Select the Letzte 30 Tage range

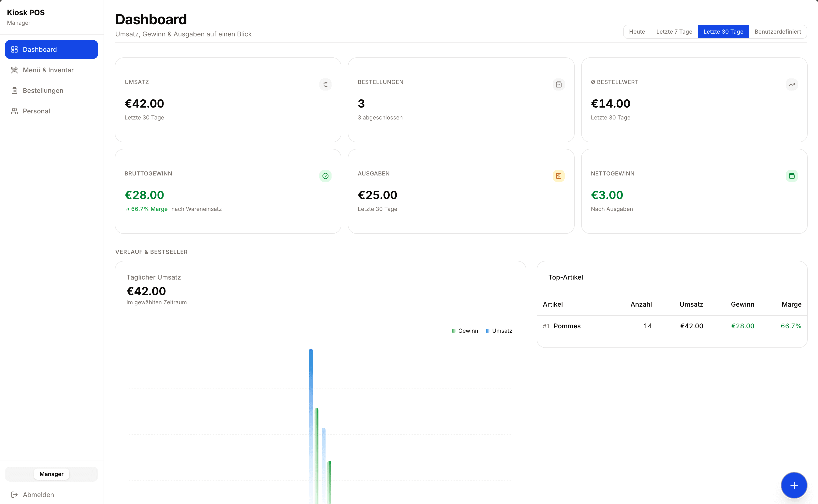[x=723, y=32]
